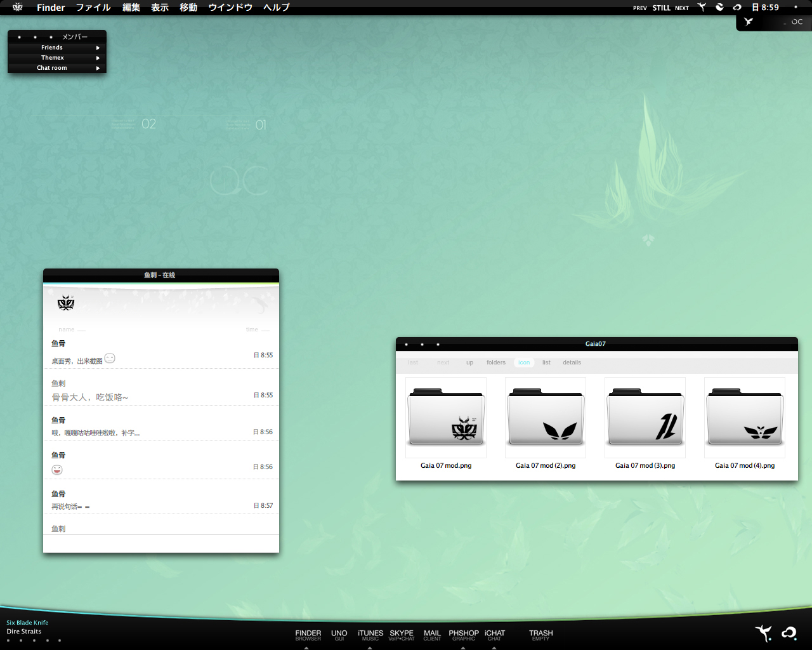This screenshot has width=812, height=650.
Task: Click the next button in Gaia07 toolbar
Action: 443,362
